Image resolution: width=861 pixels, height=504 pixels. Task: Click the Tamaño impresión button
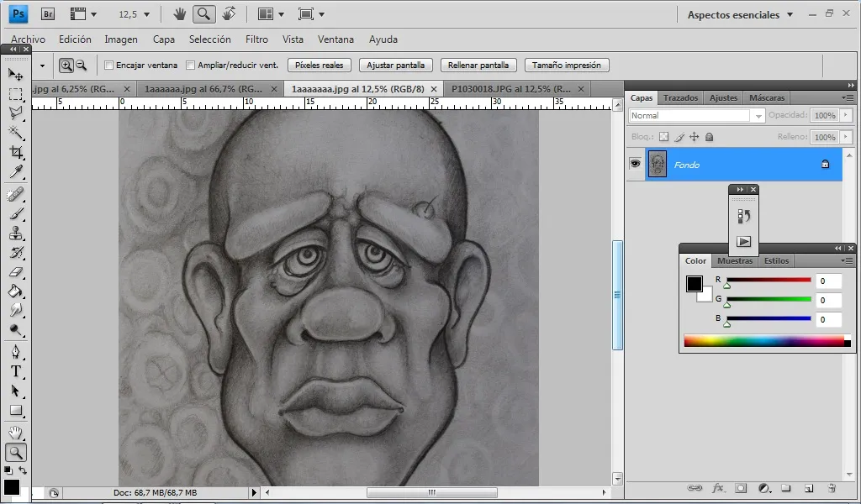tap(567, 66)
